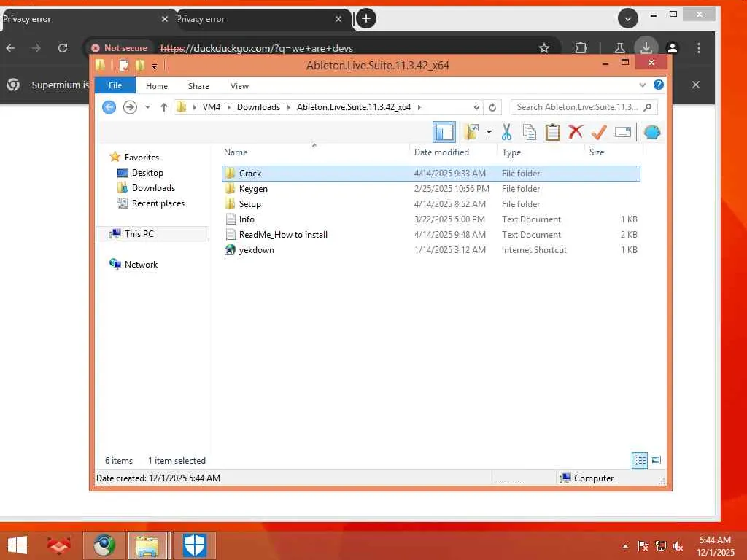Switch to Details view button
The height and width of the screenshot is (560, 747).
pyautogui.click(x=640, y=461)
